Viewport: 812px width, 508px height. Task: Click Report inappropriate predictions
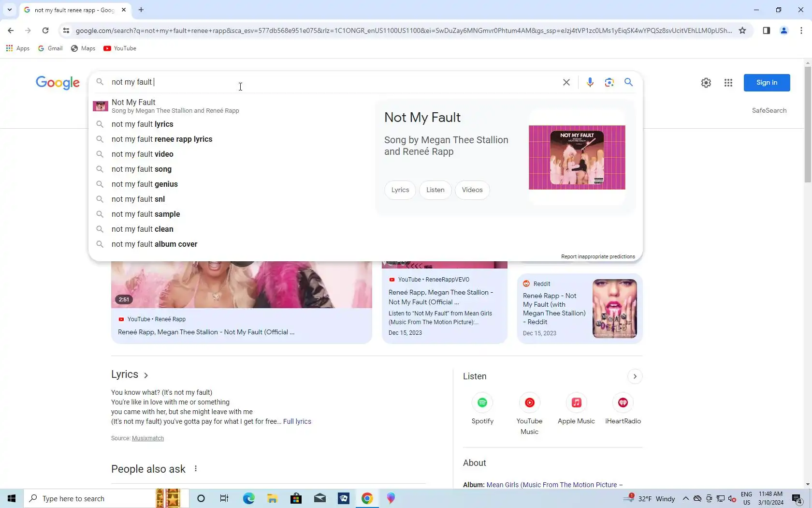pyautogui.click(x=598, y=256)
